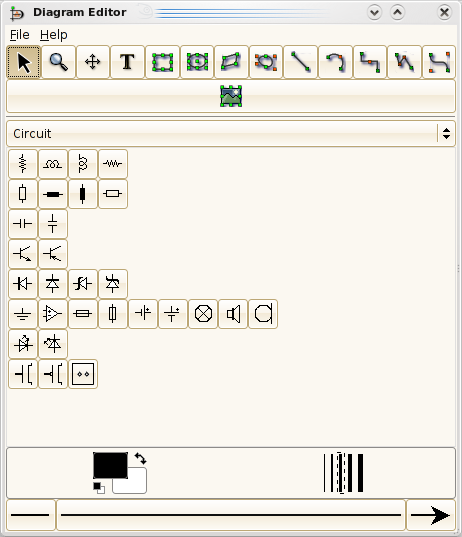The width and height of the screenshot is (462, 537).
Task: Pick the vertical inductor symbol
Action: point(83,164)
